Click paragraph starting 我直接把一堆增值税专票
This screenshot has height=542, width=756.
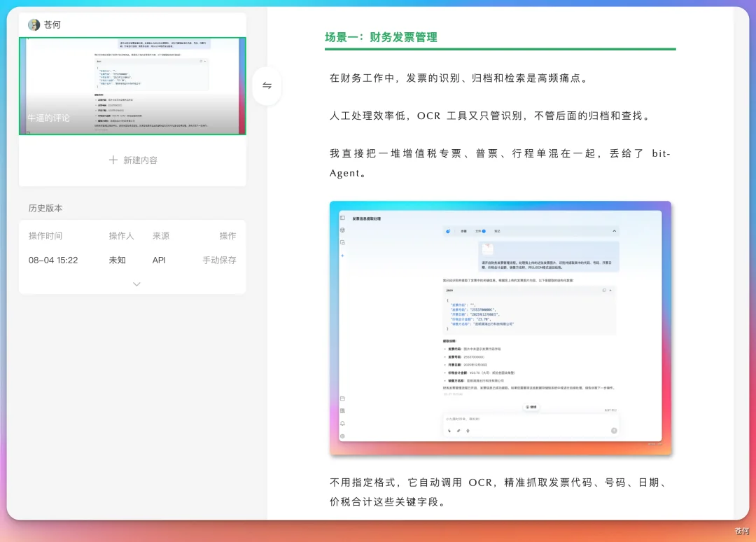click(x=500, y=163)
